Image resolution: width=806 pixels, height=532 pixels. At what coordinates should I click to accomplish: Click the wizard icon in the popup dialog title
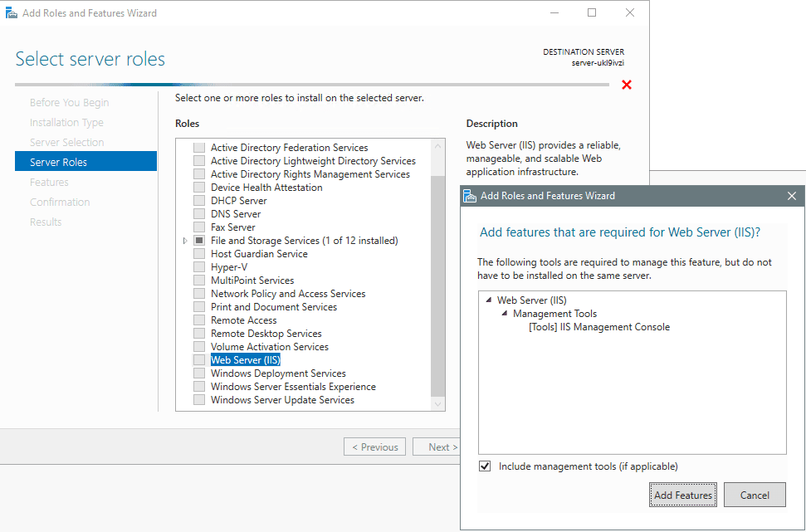(469, 196)
